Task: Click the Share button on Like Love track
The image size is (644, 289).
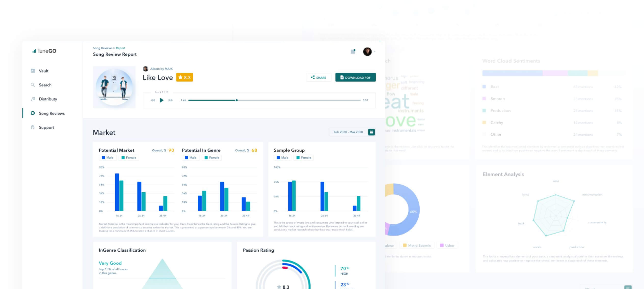Action: click(318, 78)
